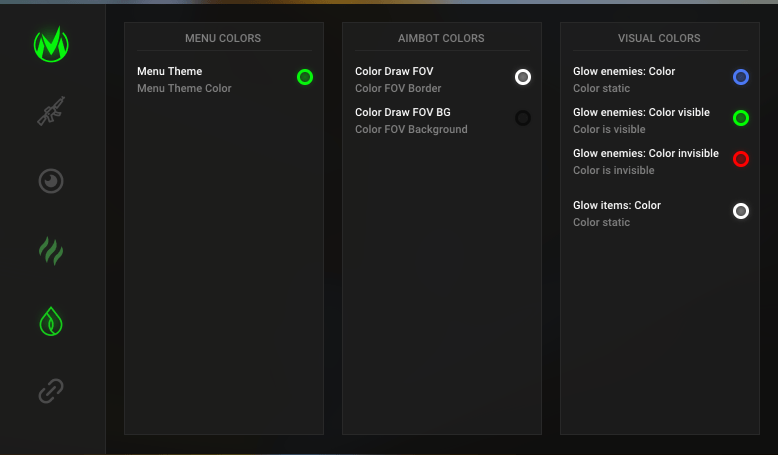Click the Menu Colors panel header
This screenshot has height=455, width=778.
223,38
